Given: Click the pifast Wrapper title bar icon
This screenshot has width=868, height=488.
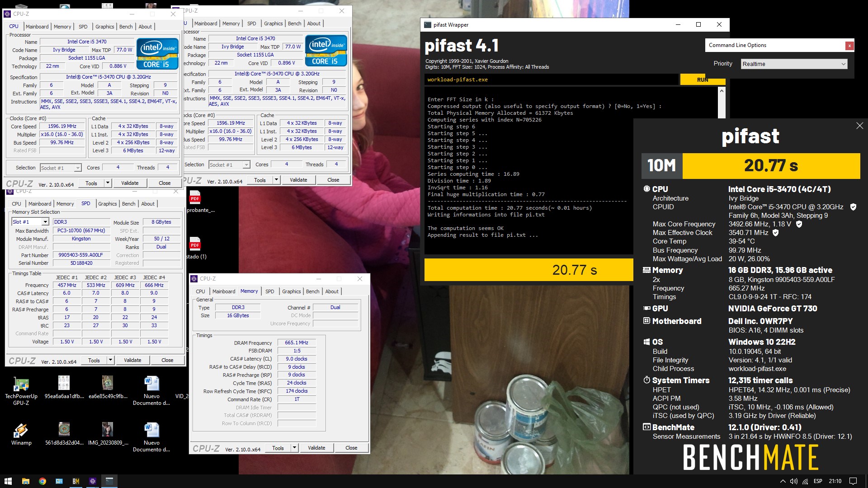Looking at the screenshot, I should [428, 25].
